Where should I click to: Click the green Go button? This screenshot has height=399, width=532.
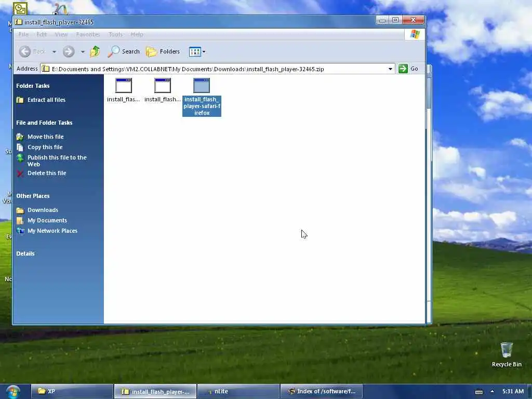point(408,69)
